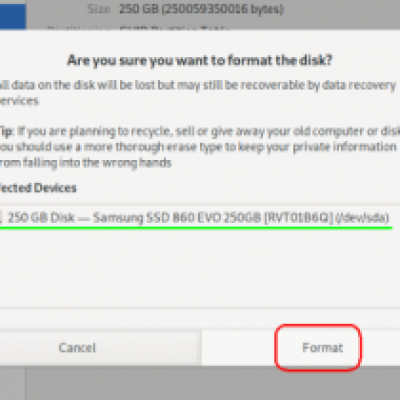Click the data recovery warning text

198,93
